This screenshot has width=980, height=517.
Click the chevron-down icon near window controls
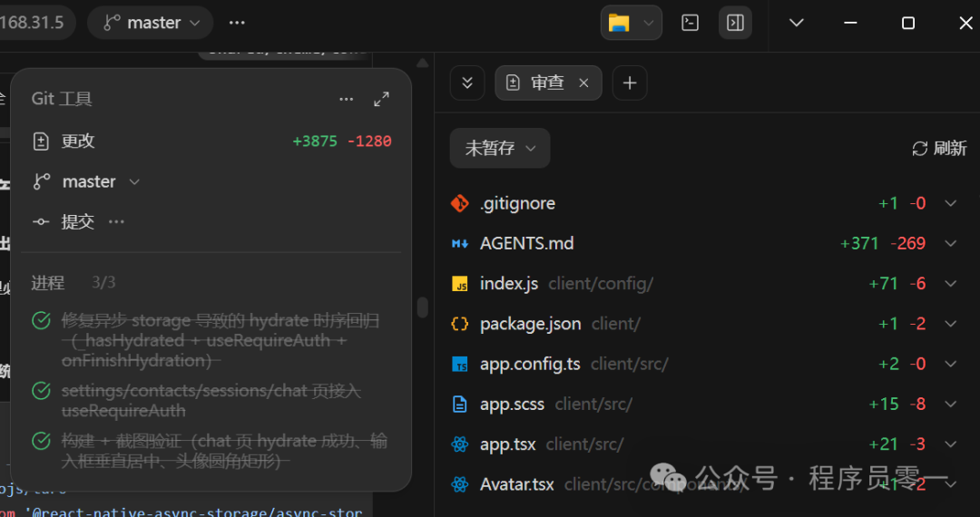click(797, 23)
